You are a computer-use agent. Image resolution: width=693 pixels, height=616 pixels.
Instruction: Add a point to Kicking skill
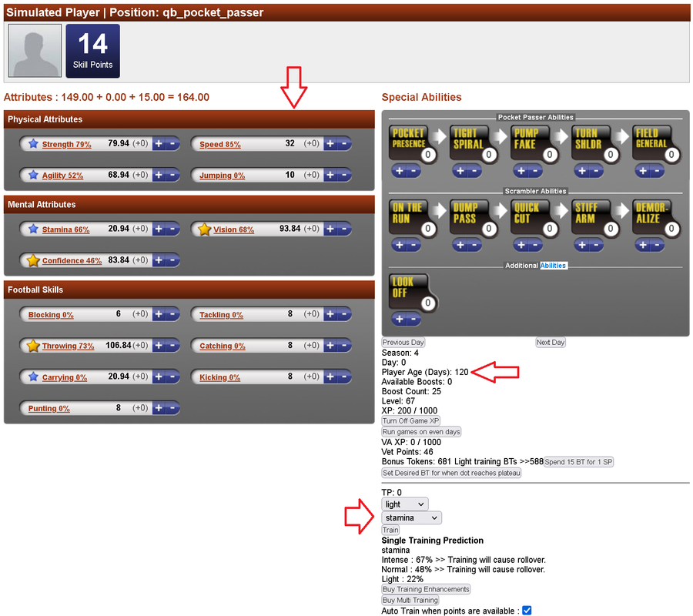point(330,377)
